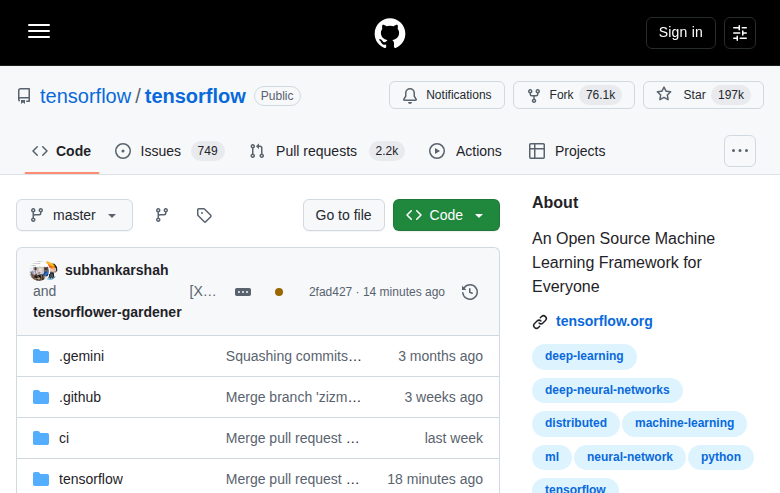The image size is (780, 493).
Task: Open the tensorflow owner link
Action: pos(86,96)
